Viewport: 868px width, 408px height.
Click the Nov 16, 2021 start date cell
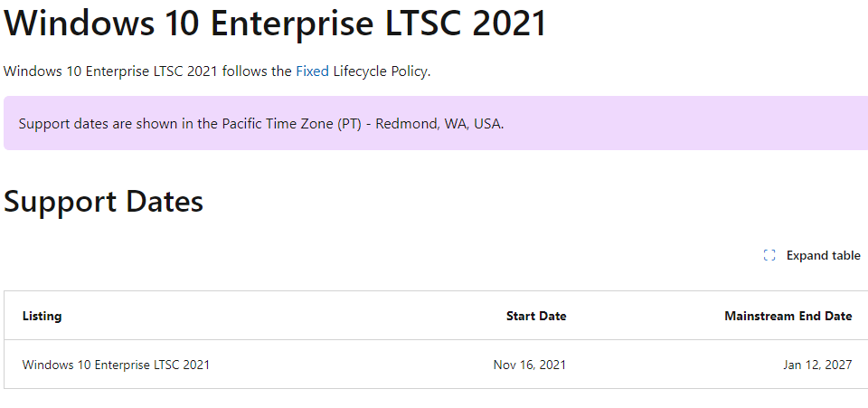530,365
